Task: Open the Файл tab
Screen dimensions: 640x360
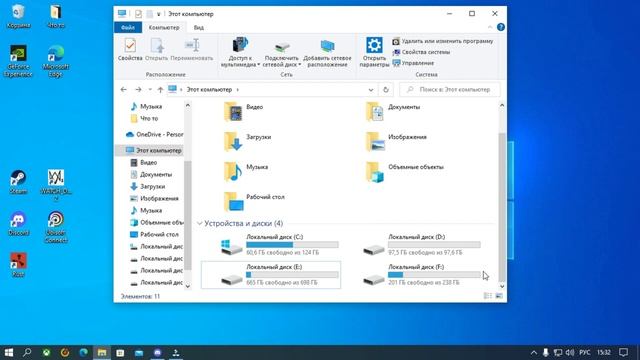Action: click(x=128, y=27)
